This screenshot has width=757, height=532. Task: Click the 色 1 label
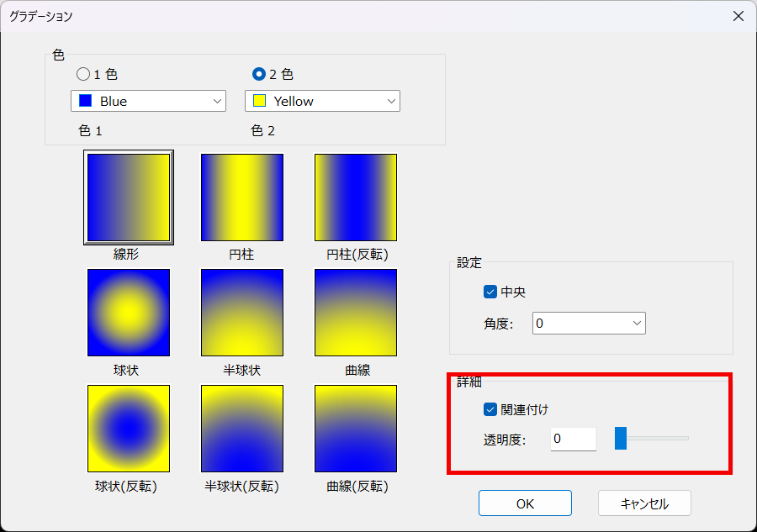[90, 131]
